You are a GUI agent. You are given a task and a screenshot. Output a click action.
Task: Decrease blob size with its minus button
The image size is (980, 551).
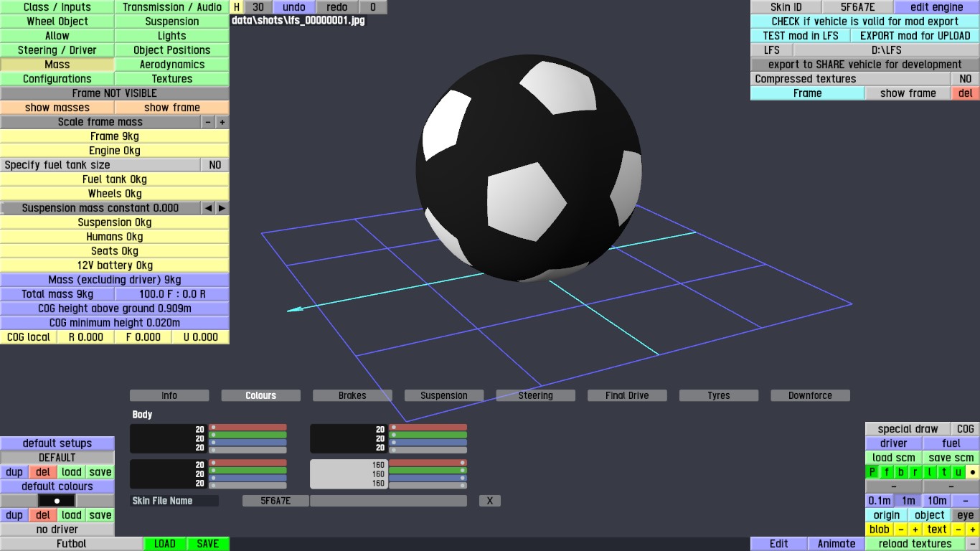[x=901, y=529]
